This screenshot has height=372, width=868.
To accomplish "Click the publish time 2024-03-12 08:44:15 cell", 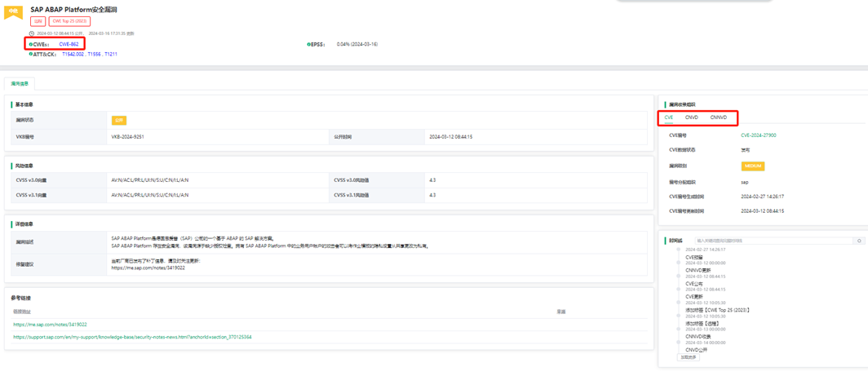I will coord(451,137).
